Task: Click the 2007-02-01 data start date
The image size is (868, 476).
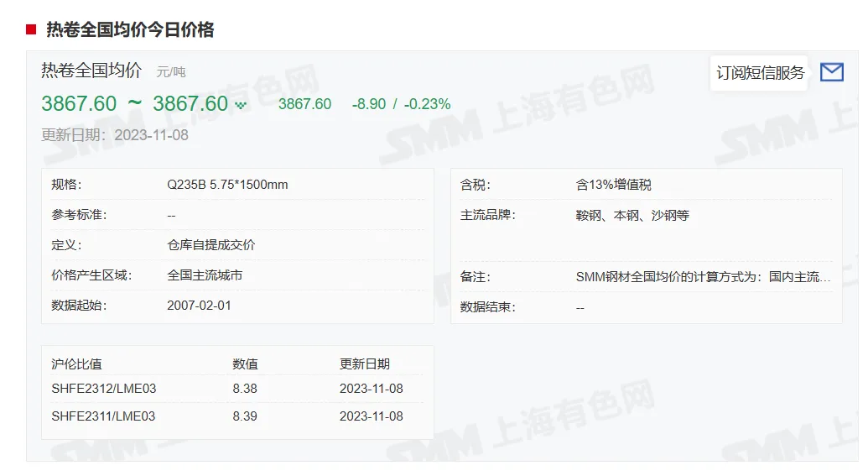Action: tap(199, 306)
